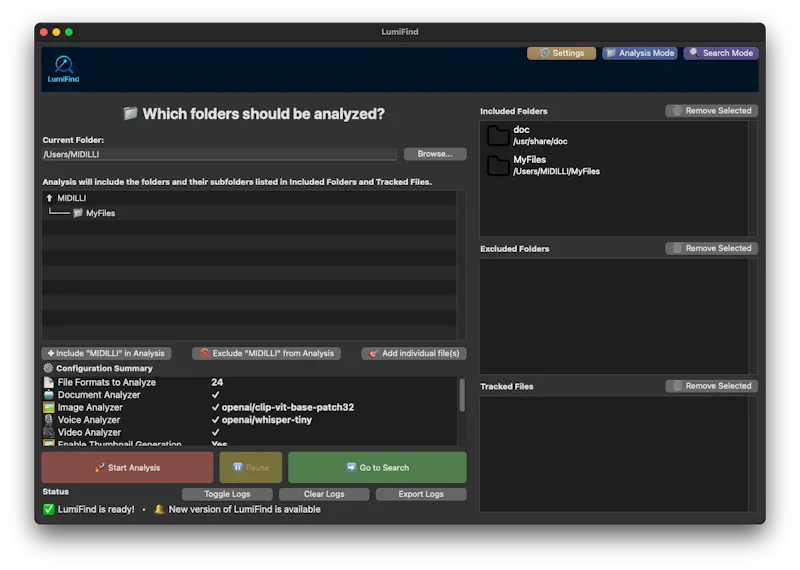Click the Excluded Folders list scrollbar
800x570 pixels.
pos(753,316)
